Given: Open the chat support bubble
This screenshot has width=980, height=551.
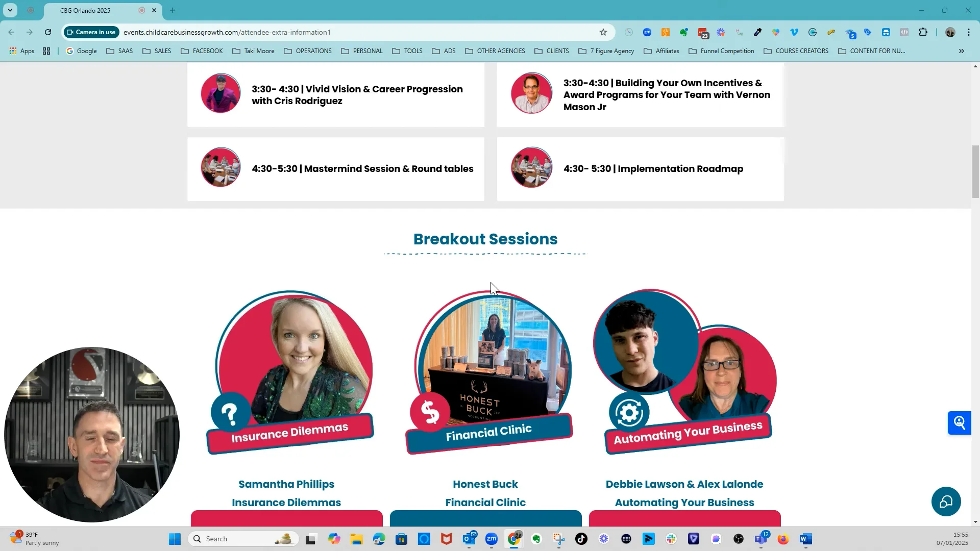Looking at the screenshot, I should [946, 502].
